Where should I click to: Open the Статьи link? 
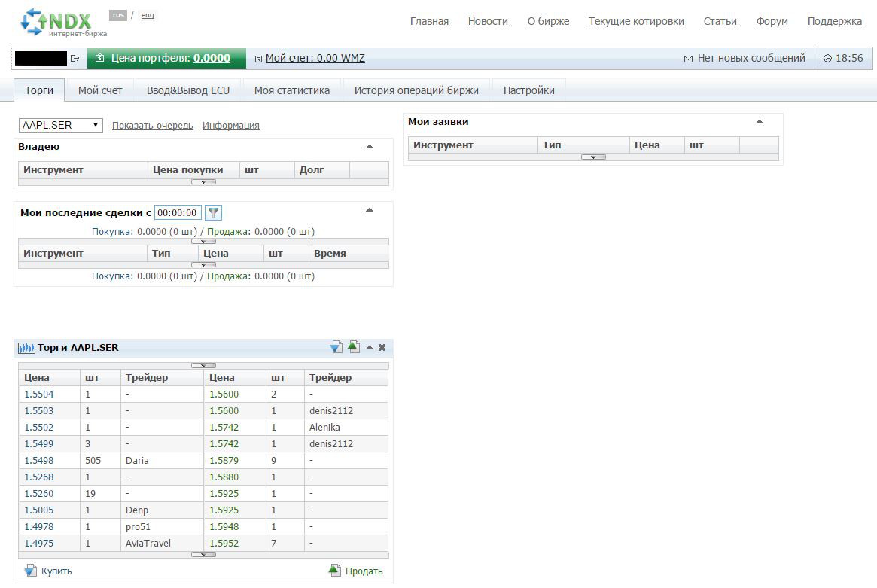coord(720,21)
